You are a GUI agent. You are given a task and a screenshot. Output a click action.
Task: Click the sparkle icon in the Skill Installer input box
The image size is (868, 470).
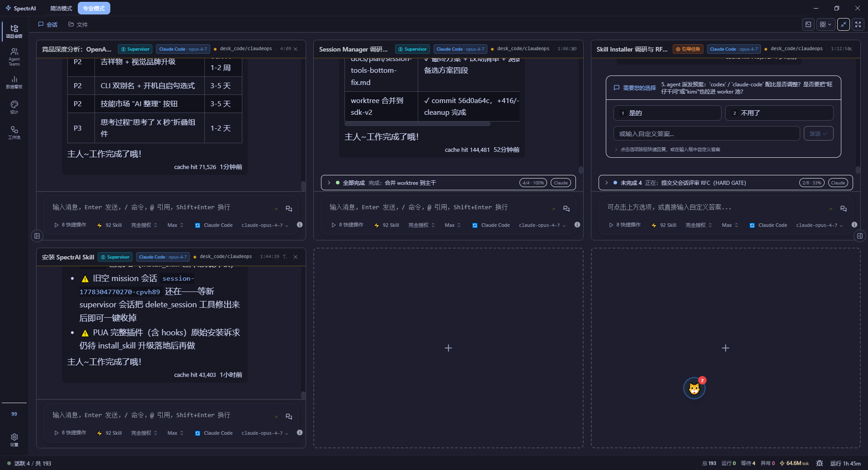830,208
